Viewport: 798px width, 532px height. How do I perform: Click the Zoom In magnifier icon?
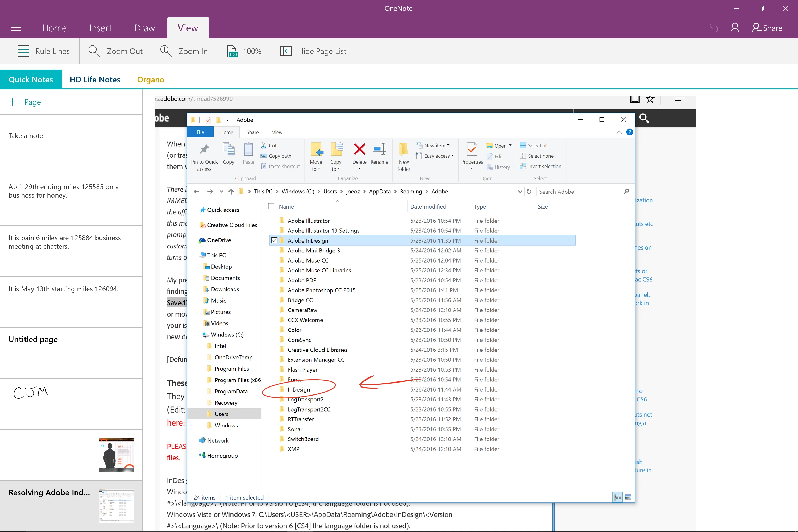165,51
